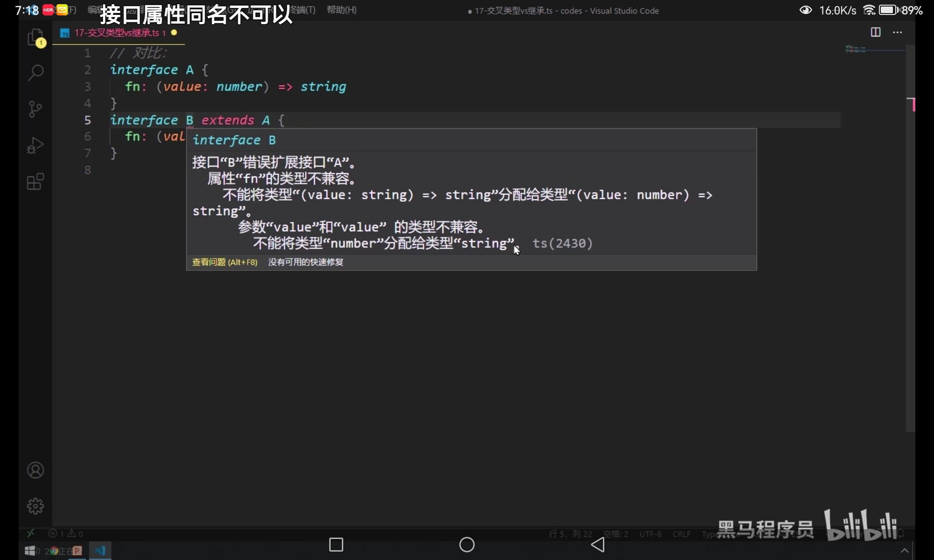Change CRLF line ending setting

click(x=681, y=534)
